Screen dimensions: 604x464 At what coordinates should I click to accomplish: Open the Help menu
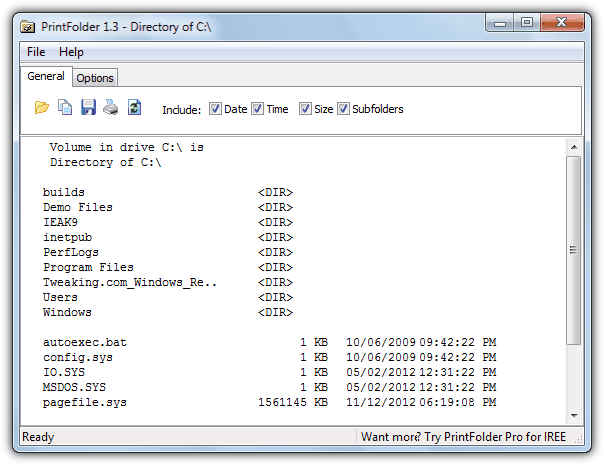[x=71, y=52]
